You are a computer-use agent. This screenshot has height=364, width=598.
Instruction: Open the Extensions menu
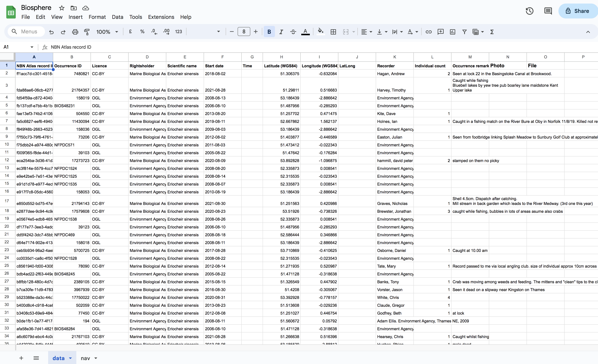click(161, 17)
